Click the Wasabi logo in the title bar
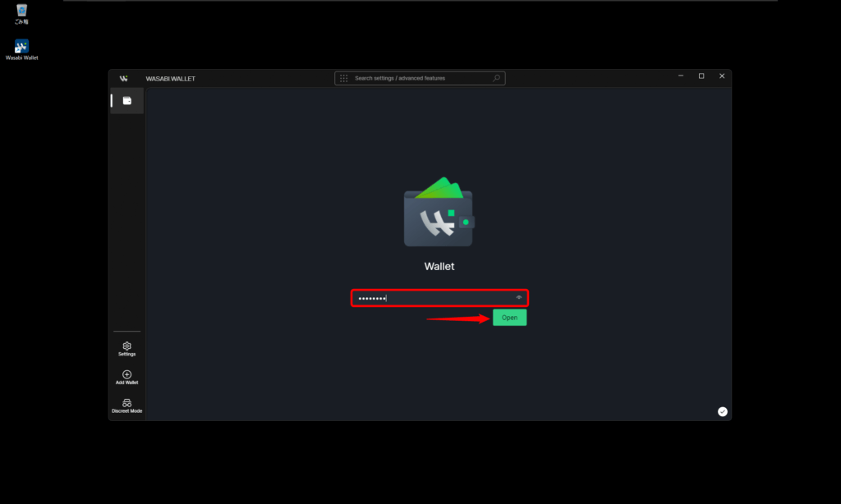Image resolution: width=841 pixels, height=504 pixels. 124,78
